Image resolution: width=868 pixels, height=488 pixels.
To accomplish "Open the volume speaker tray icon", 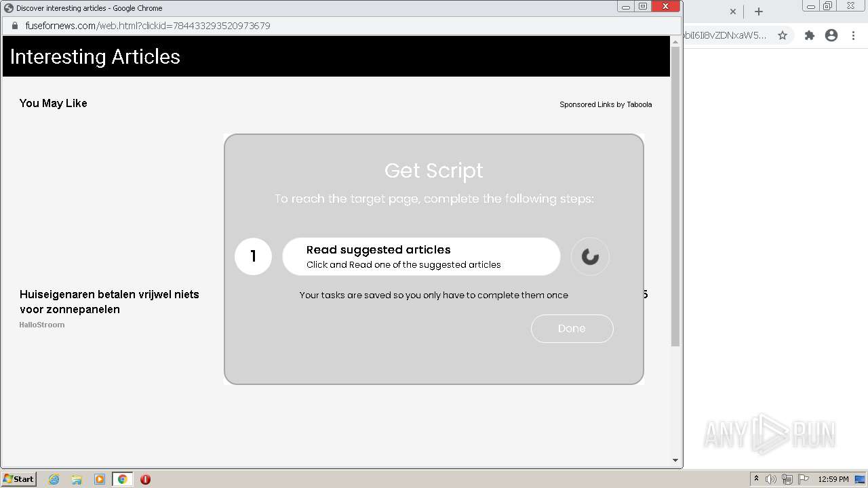I will (771, 479).
